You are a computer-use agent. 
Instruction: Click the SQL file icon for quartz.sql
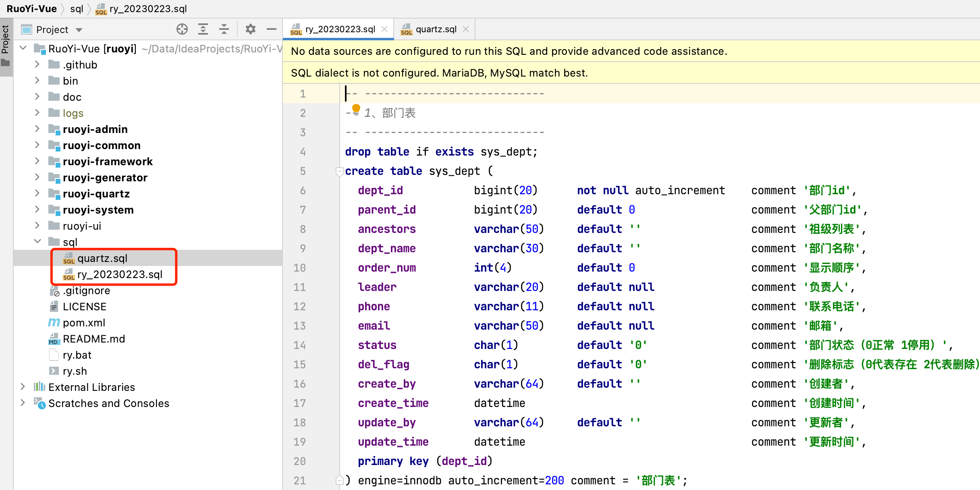point(68,258)
